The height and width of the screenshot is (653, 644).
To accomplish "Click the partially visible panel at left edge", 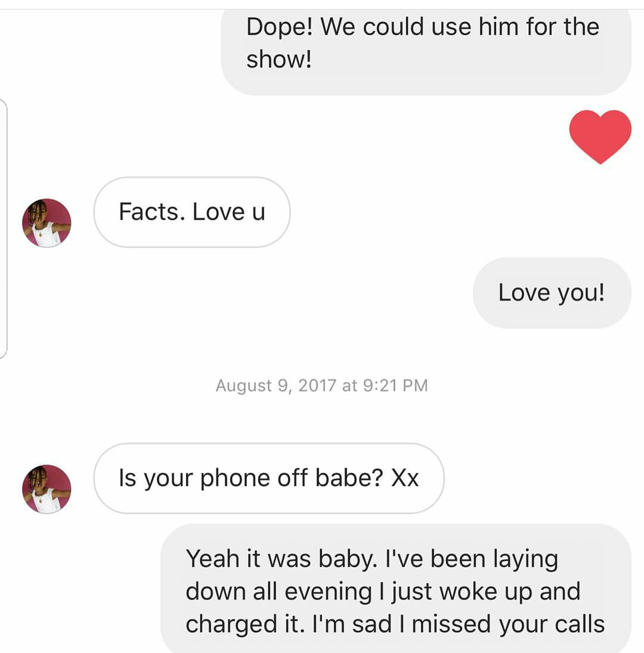I will (x=4, y=228).
